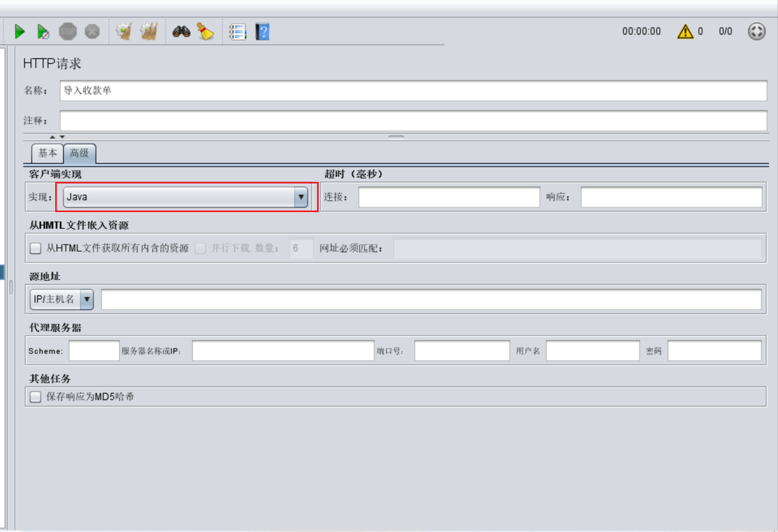Image resolution: width=778 pixels, height=532 pixels.
Task: Click the proxy Scheme input field
Action: pos(94,351)
